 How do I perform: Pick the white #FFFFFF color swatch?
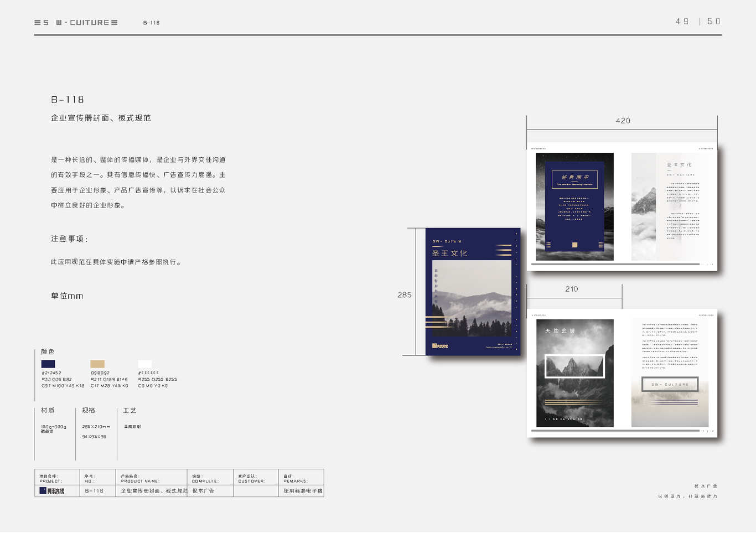pos(145,364)
